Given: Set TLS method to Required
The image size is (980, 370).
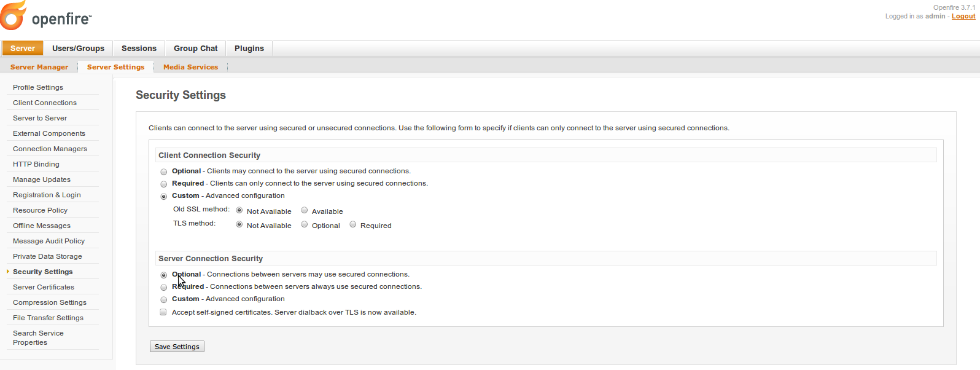Looking at the screenshot, I should point(353,225).
